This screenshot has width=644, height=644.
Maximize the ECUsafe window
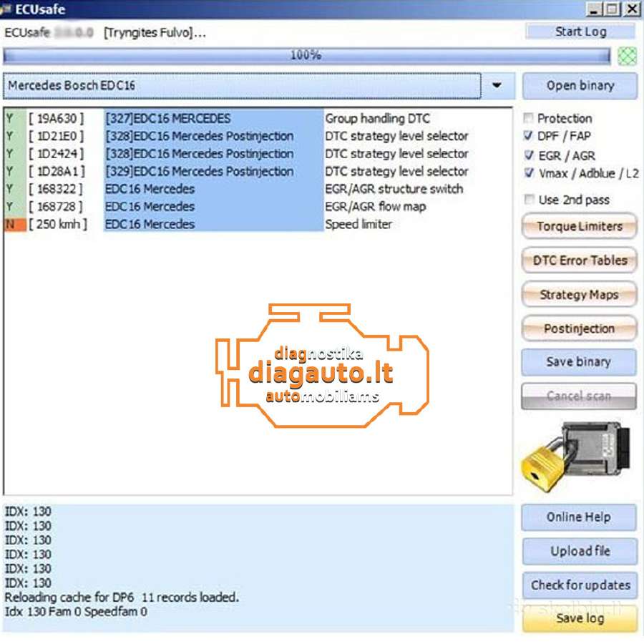(x=613, y=9)
